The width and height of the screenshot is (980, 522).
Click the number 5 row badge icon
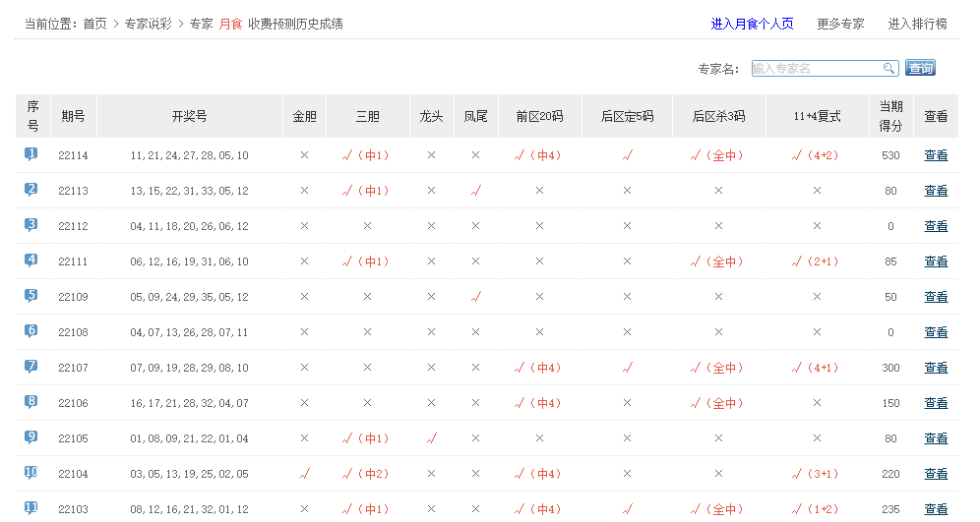tap(31, 296)
